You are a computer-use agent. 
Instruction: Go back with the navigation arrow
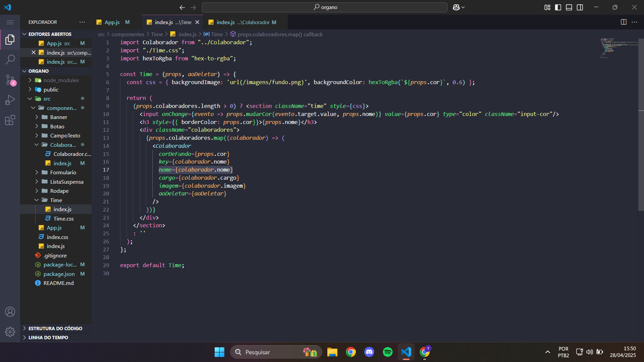182,7
